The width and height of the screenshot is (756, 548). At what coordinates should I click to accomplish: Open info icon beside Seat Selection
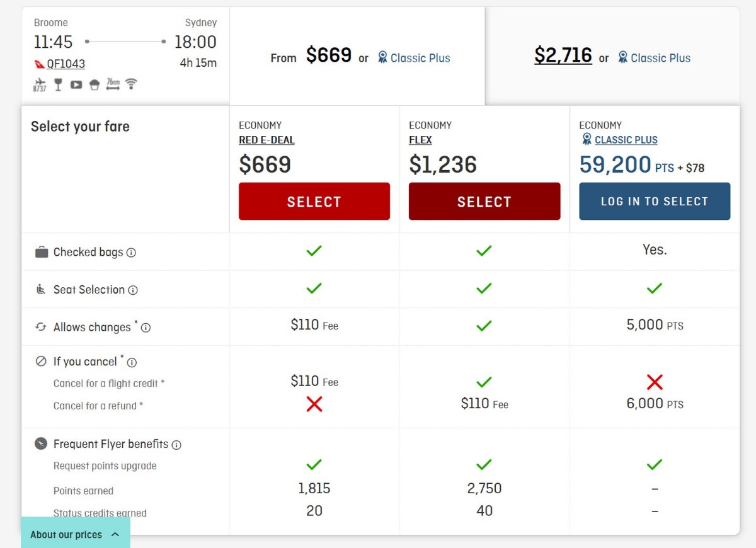[x=133, y=290]
